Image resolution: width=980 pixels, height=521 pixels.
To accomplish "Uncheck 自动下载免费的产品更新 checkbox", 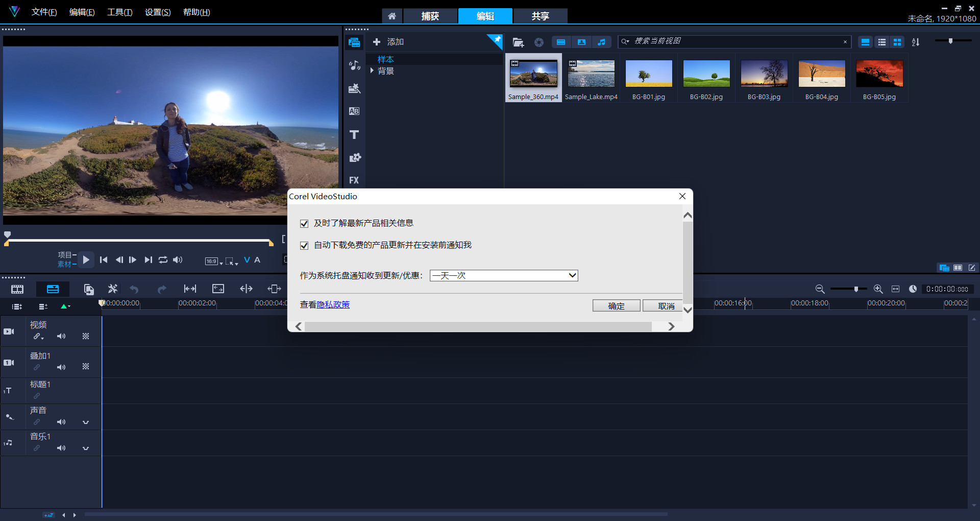I will pyautogui.click(x=304, y=245).
